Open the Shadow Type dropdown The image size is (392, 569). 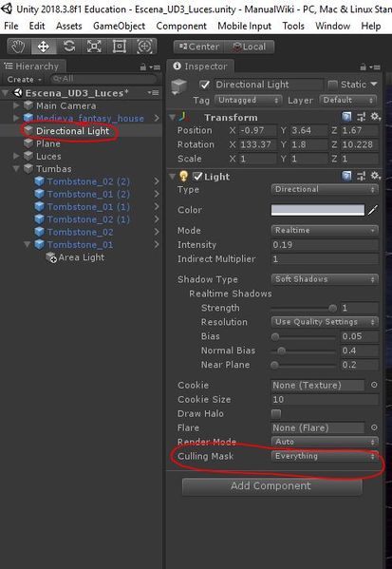pyautogui.click(x=325, y=279)
